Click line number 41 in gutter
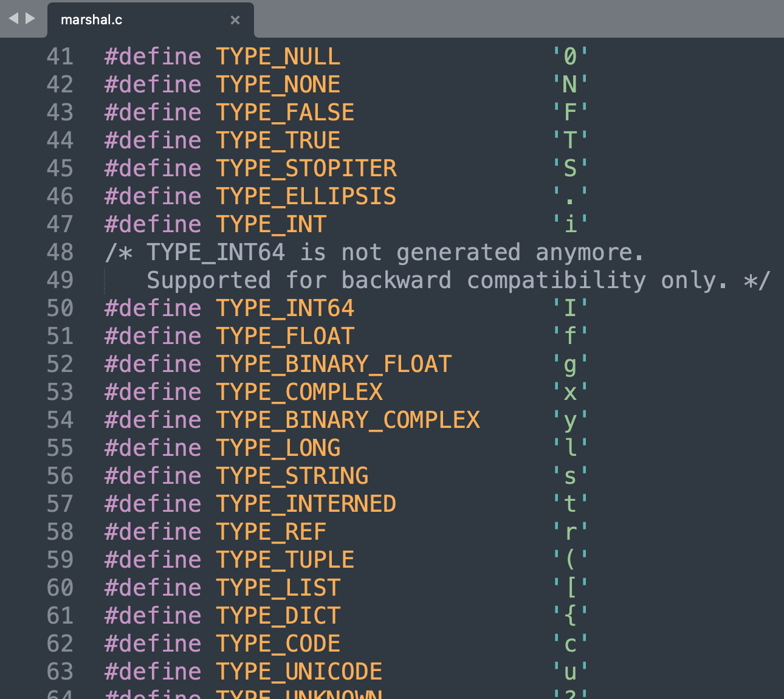Screen dimensions: 784x699 [x=60, y=57]
